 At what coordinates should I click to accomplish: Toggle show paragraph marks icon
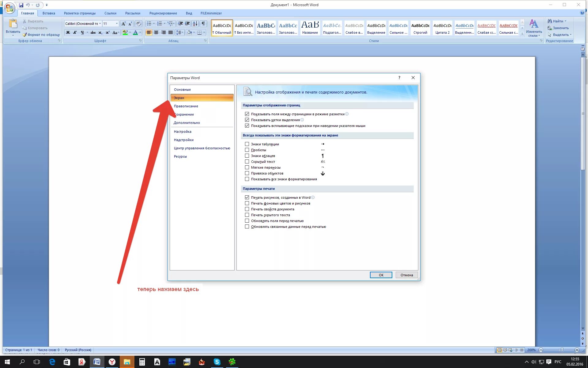pyautogui.click(x=203, y=24)
